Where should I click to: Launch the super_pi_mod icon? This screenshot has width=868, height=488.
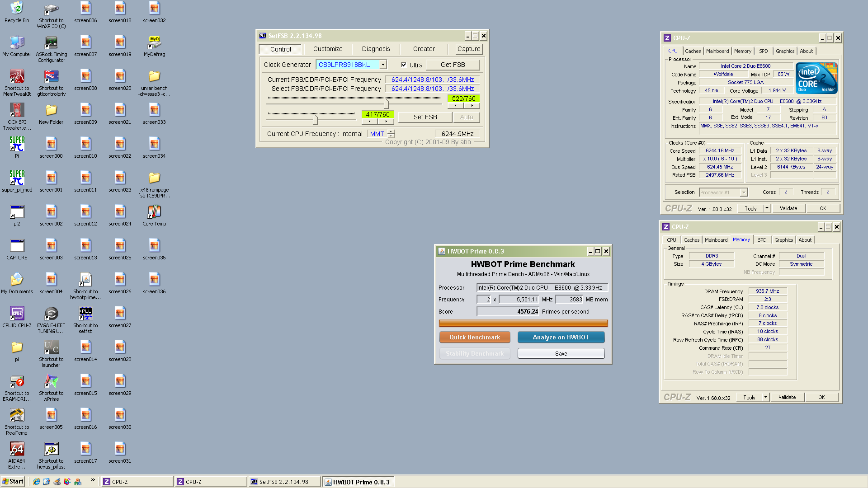click(x=17, y=182)
